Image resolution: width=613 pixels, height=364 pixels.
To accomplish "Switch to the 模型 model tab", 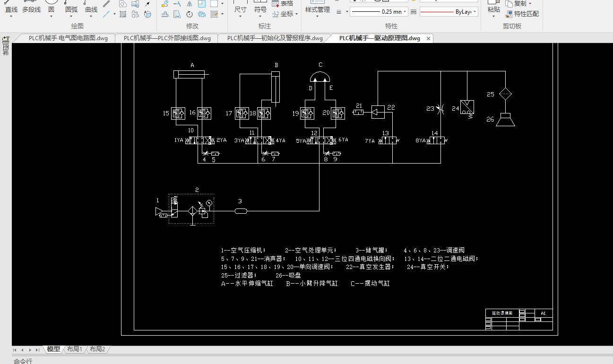I will point(53,349).
